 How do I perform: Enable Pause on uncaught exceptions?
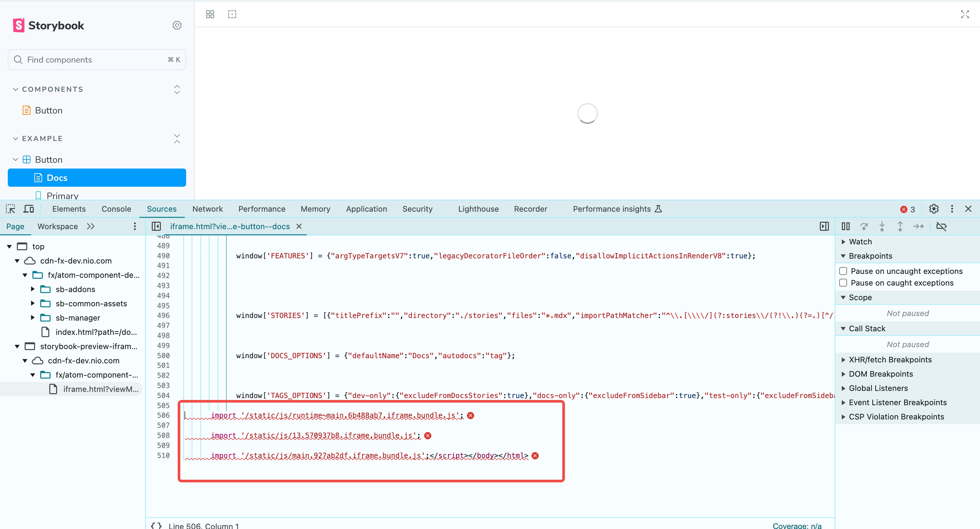point(843,271)
